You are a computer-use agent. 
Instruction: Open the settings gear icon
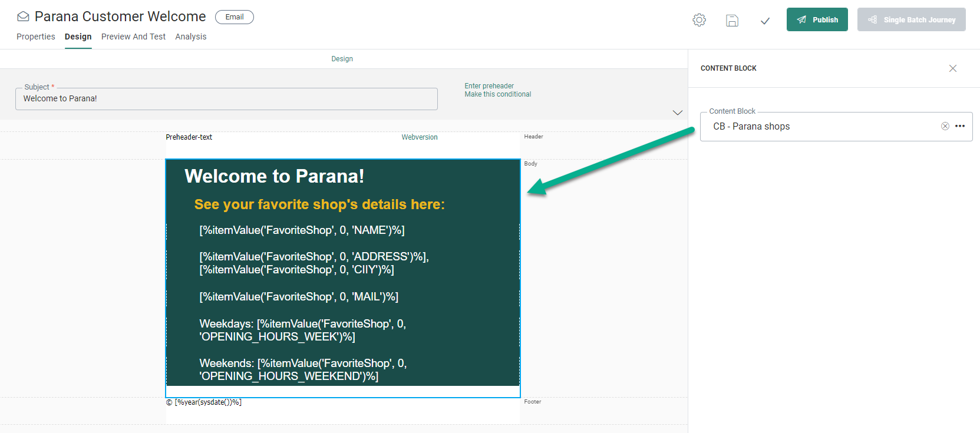click(699, 20)
